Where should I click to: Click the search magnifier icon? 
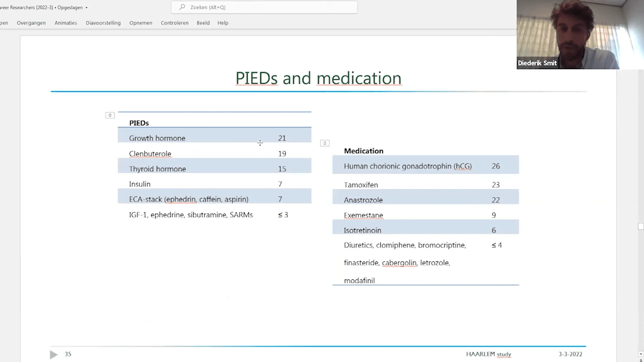[x=182, y=7]
